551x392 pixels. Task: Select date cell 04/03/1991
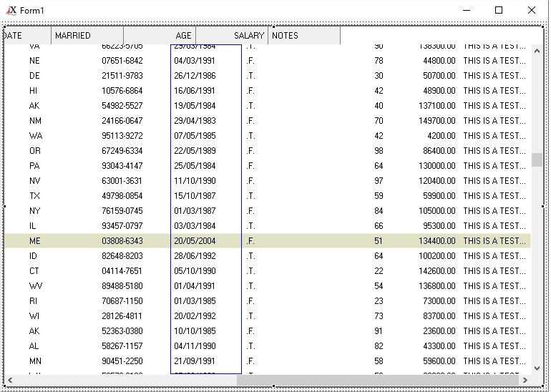195,61
